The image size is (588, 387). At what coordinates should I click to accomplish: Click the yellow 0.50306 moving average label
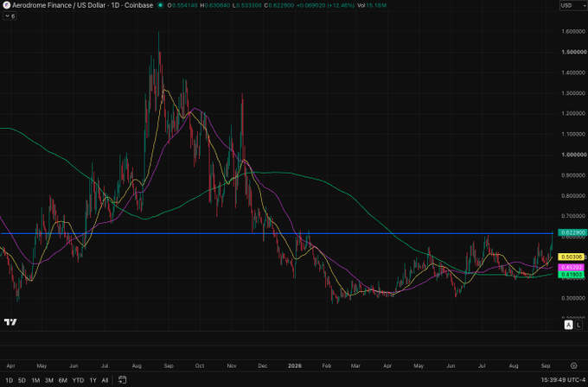(572, 257)
